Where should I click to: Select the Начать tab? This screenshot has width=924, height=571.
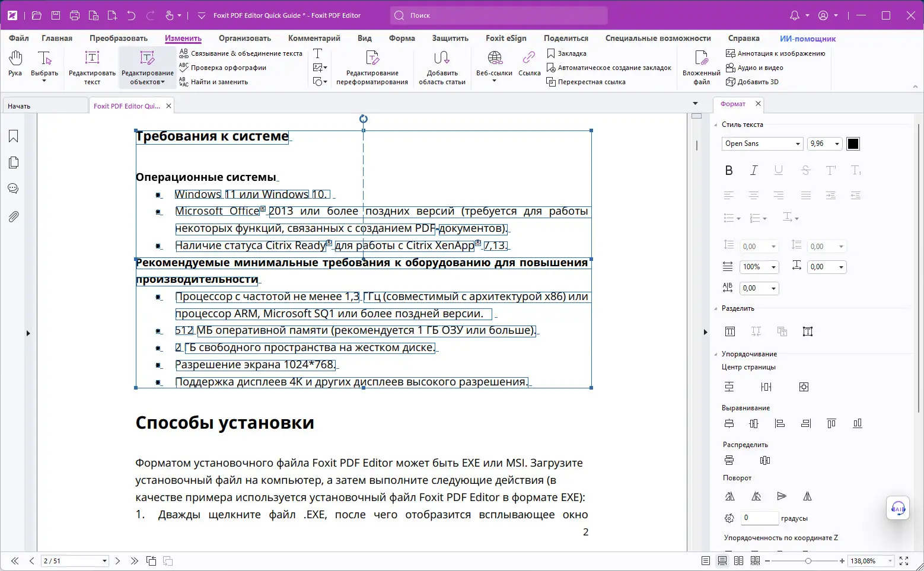tap(20, 105)
